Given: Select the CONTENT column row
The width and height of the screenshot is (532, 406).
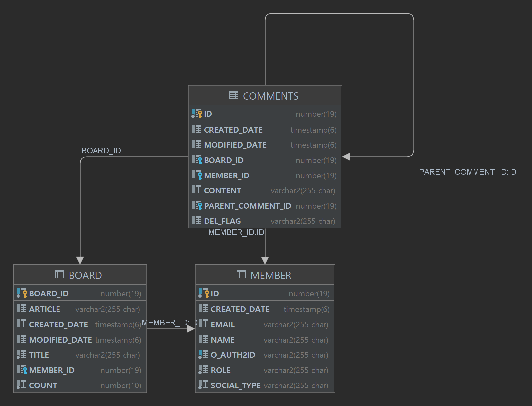Looking at the screenshot, I should [265, 190].
